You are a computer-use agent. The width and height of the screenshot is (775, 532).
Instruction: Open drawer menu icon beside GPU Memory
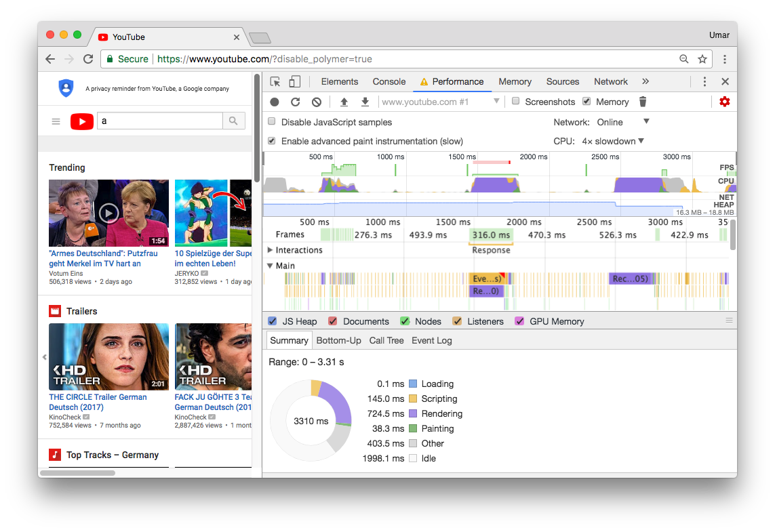tap(729, 321)
